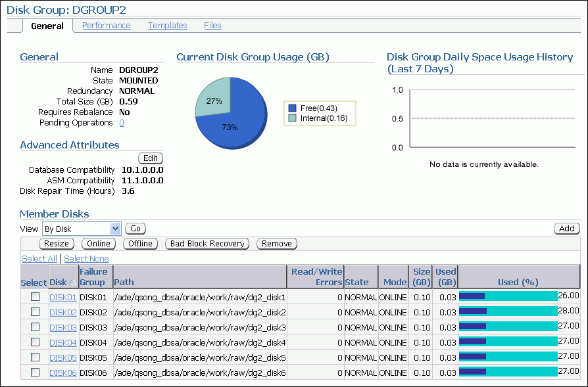This screenshot has height=387, width=588.
Task: Click the Online button
Action: (99, 243)
